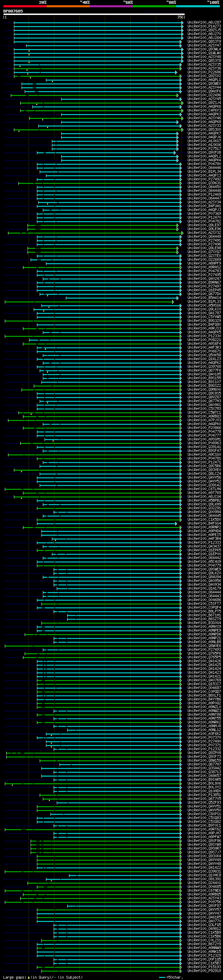Screen dimensions: 223x980
Task: Open the UniRef100_Q3LF05 hit label
Action: click(x=204, y=925)
